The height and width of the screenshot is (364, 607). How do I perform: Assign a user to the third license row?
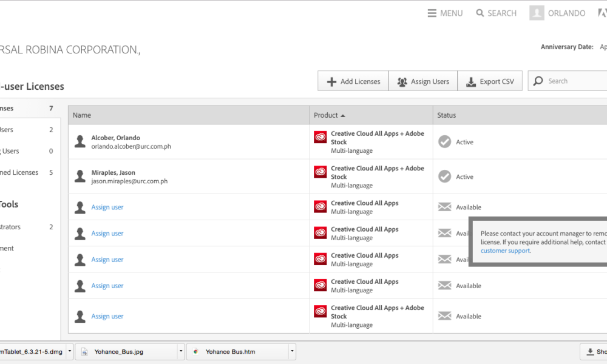[x=107, y=207]
